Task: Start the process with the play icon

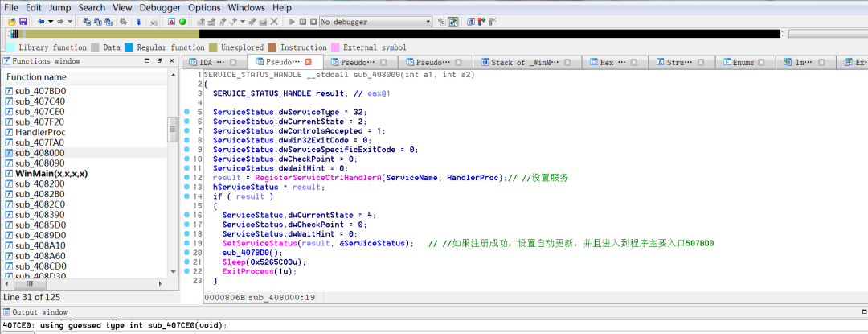Action: click(292, 21)
